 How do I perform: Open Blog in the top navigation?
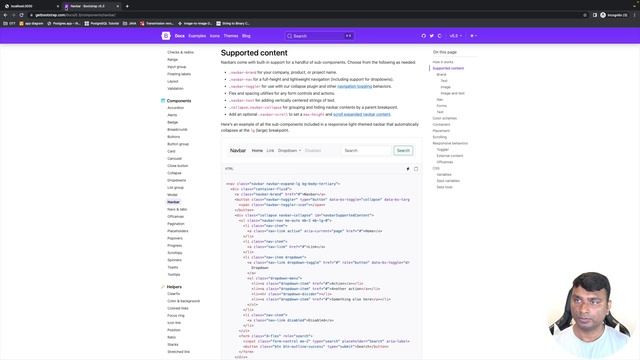[x=246, y=36]
